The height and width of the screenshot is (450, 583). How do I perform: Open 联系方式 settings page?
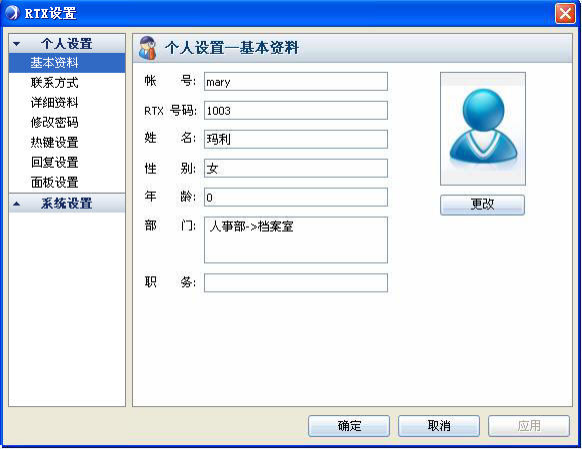tap(55, 83)
